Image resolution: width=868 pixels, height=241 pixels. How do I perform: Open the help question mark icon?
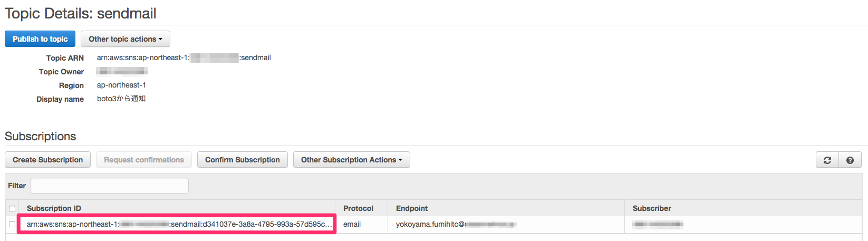[x=850, y=160]
